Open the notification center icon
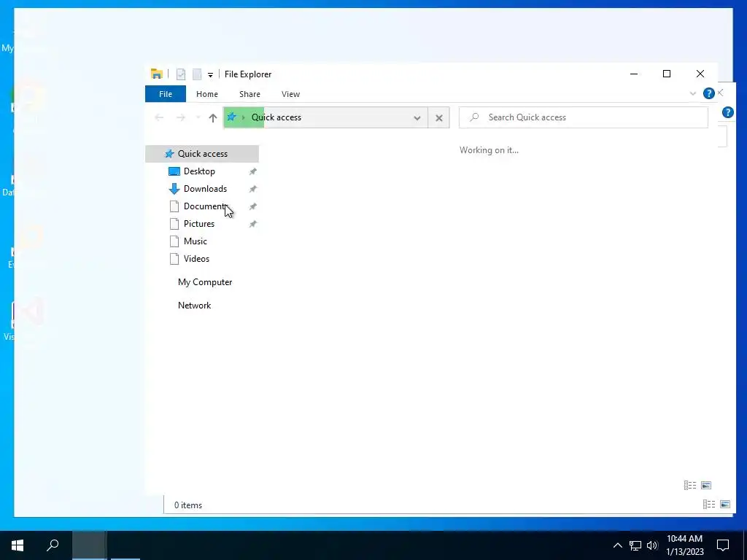 pos(723,545)
